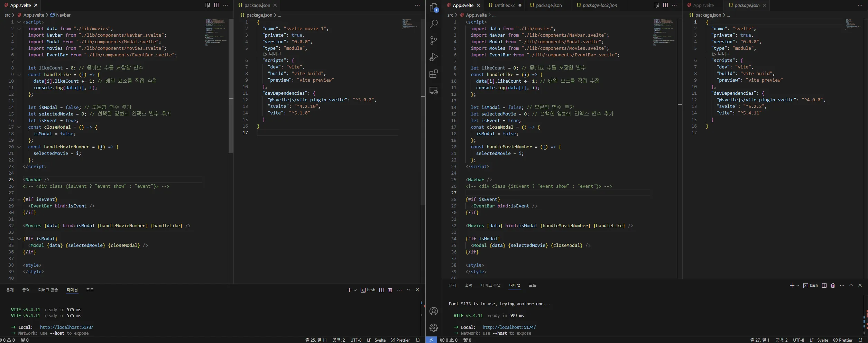The image size is (868, 343).
Task: Click remote window indicator in right window status bar
Action: (431, 340)
